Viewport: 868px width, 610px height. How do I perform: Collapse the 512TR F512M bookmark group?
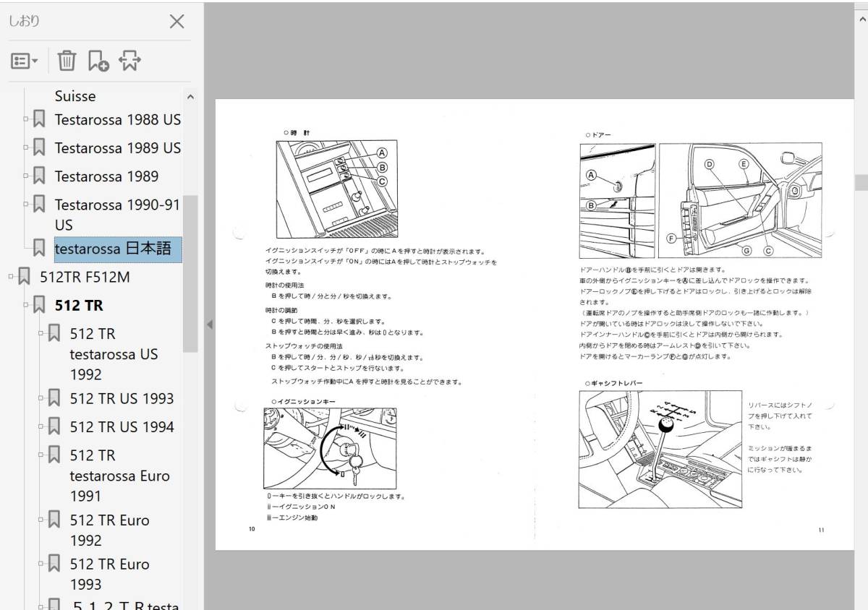[x=12, y=277]
